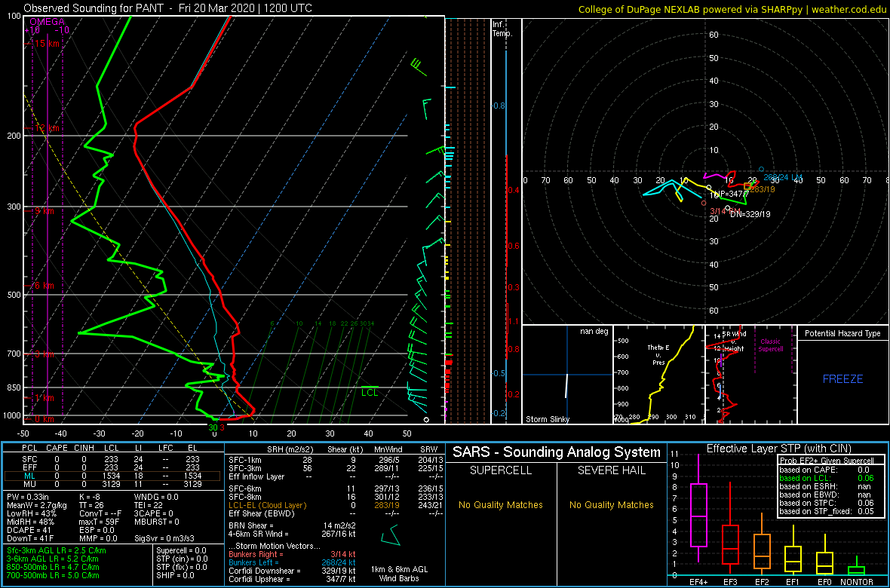Select 'Prob EF2+ Given Supercell' legend header
The image size is (890, 588).
point(825,461)
